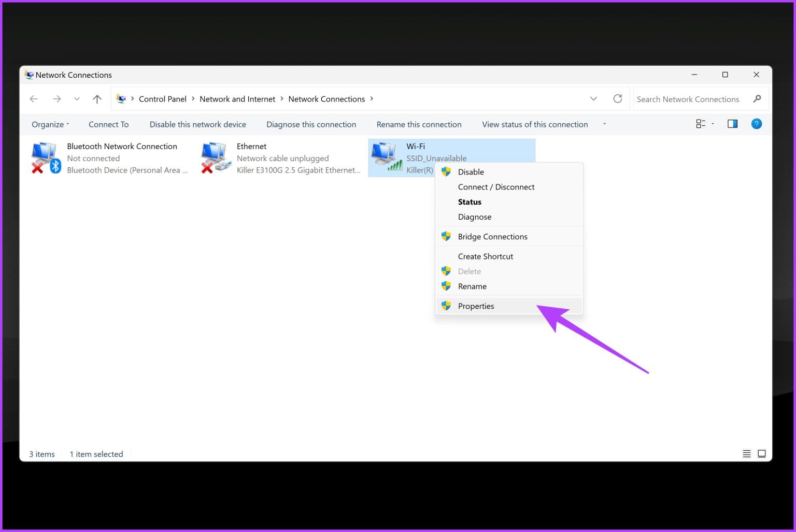This screenshot has height=532, width=796.
Task: Click the back navigation arrow
Action: pos(34,98)
